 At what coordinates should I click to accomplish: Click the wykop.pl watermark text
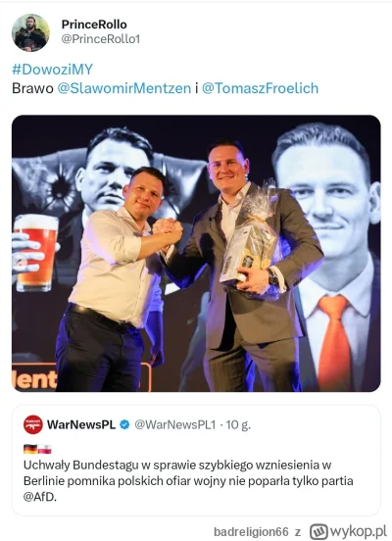pyautogui.click(x=359, y=531)
